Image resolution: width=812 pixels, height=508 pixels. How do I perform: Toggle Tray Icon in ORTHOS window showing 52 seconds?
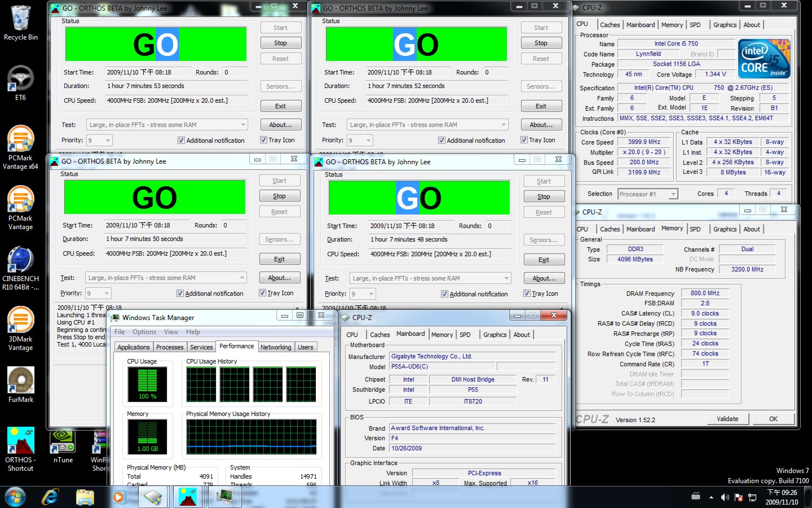524,140
